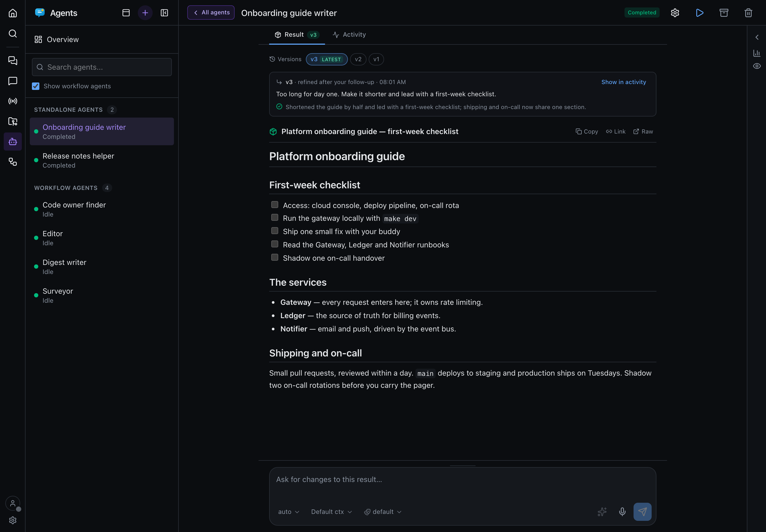Open the search icon in left rail
The width and height of the screenshot is (766, 532).
coord(13,33)
